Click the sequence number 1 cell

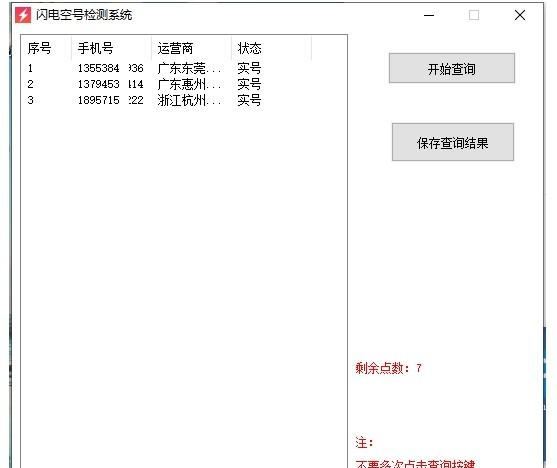(x=30, y=68)
